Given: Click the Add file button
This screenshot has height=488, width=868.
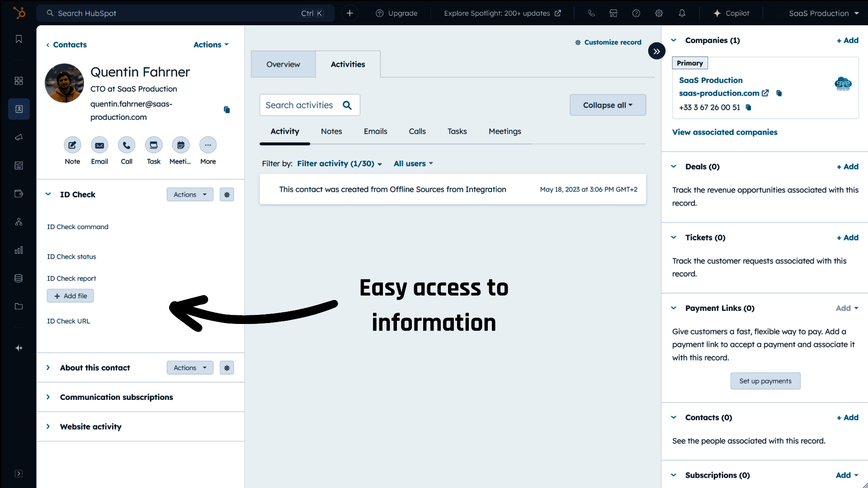Looking at the screenshot, I should coord(71,296).
